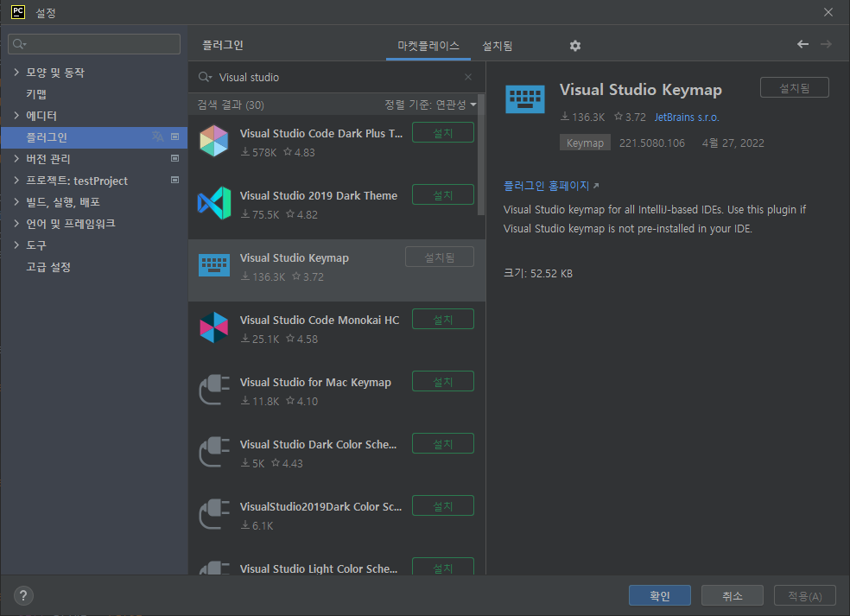Install Visual Studio Code Monokai HC

443,319
